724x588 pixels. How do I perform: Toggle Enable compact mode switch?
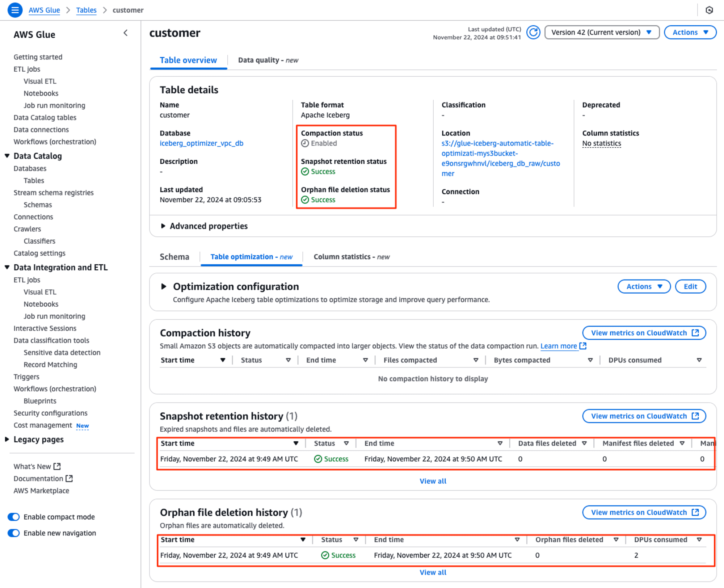[x=14, y=517]
